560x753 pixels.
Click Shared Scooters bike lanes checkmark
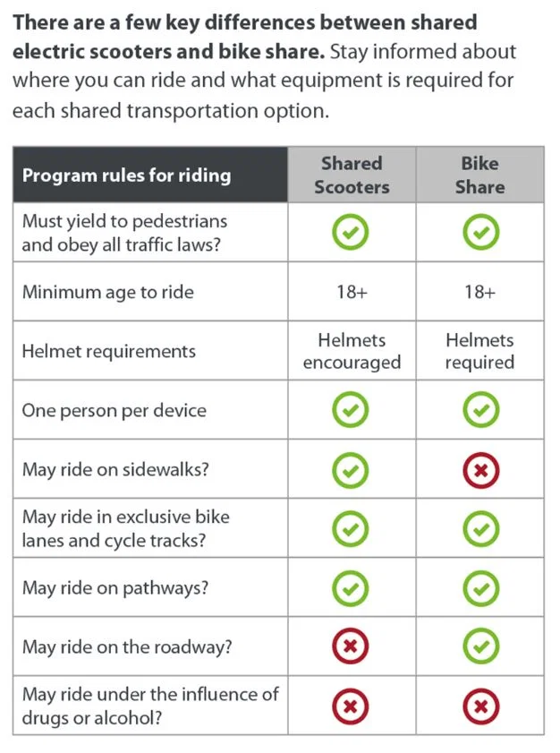click(351, 529)
